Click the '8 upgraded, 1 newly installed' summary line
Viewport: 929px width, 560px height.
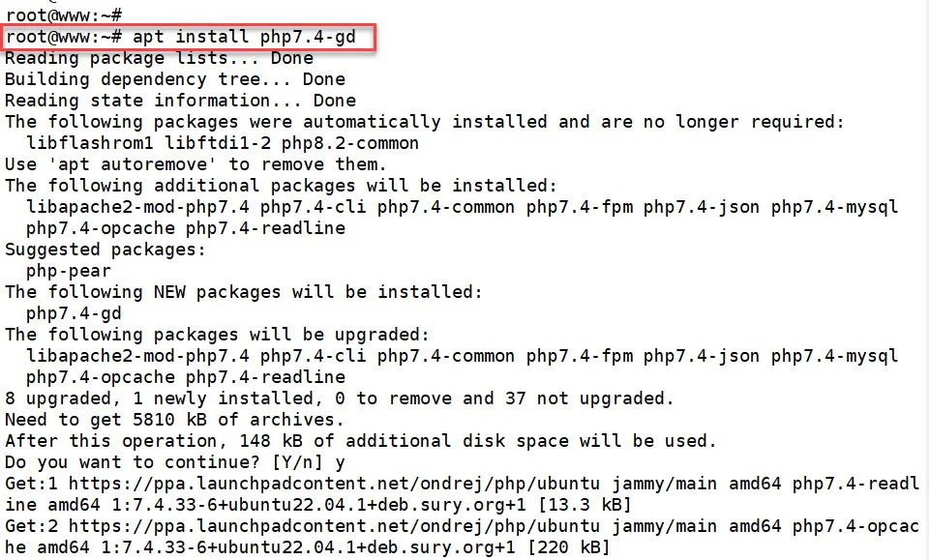pyautogui.click(x=339, y=398)
